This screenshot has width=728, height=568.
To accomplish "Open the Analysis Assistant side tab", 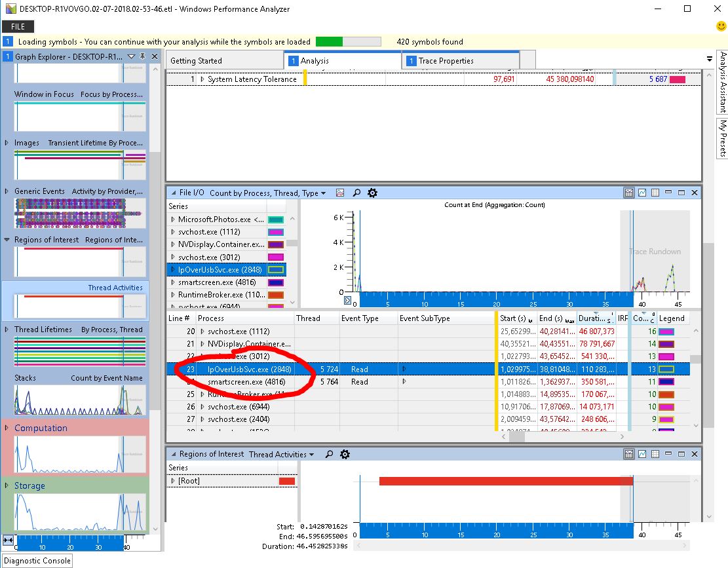I will click(722, 82).
